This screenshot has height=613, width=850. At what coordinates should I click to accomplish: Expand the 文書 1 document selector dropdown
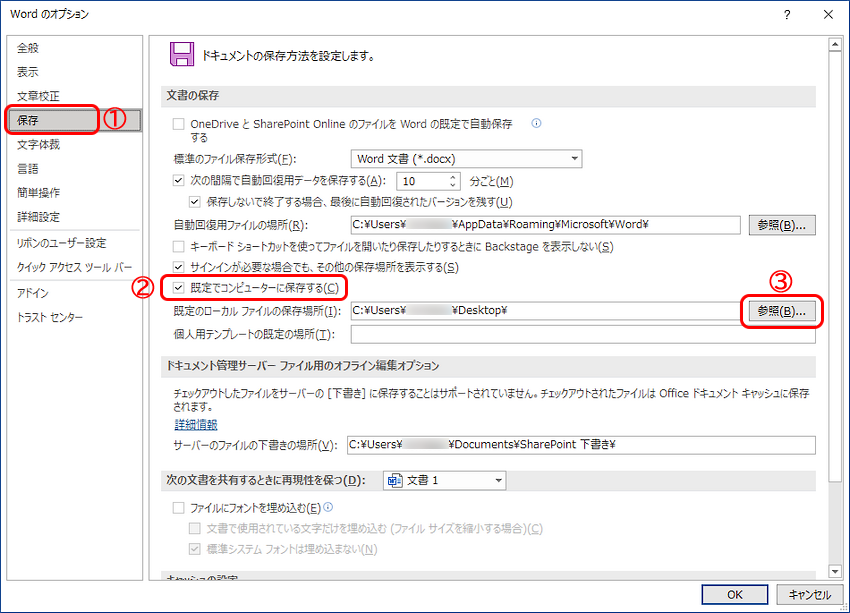tap(499, 480)
